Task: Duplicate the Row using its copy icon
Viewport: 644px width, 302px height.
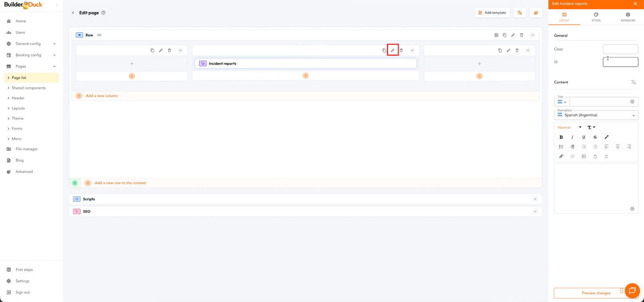Action: pyautogui.click(x=504, y=35)
